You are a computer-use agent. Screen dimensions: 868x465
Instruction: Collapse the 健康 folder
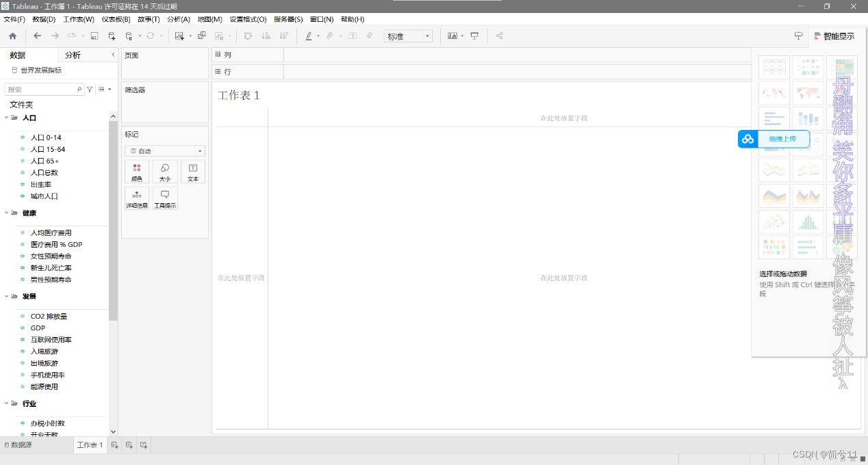[x=6, y=213]
